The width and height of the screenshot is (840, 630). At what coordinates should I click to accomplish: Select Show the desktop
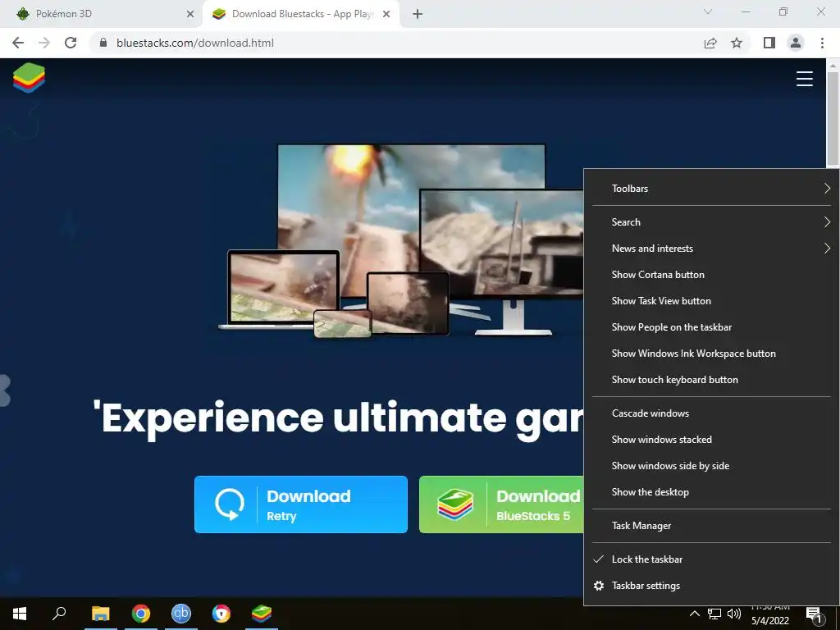click(x=711, y=492)
